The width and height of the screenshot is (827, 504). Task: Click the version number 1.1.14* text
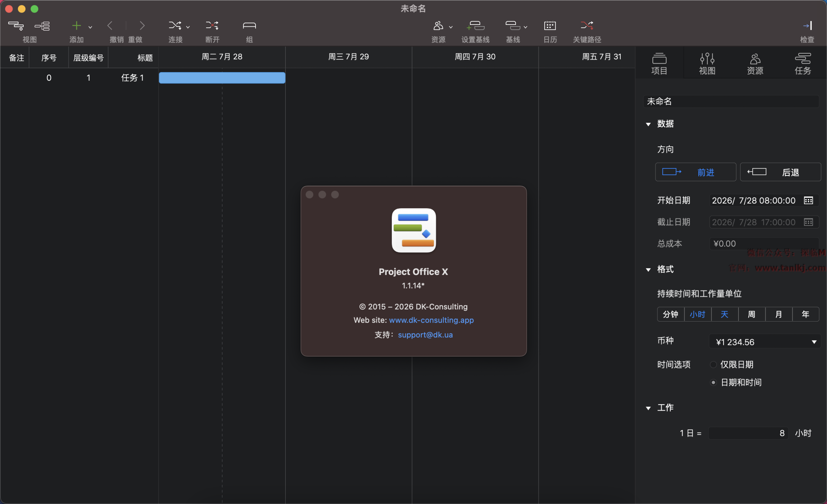413,286
